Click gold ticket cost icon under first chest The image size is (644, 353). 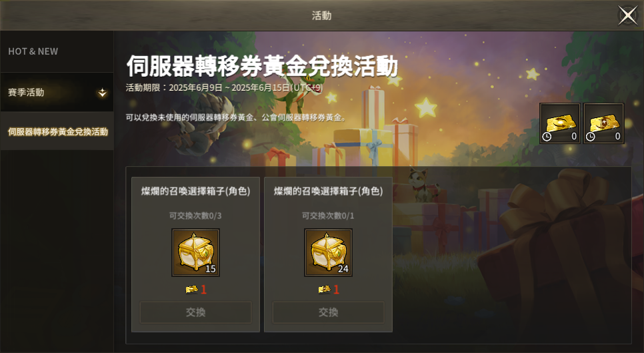191,290
